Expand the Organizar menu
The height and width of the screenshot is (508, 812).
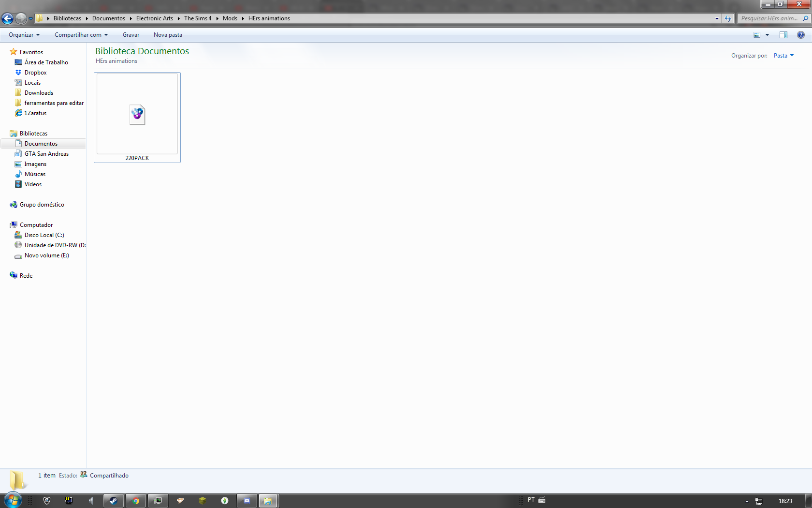[x=24, y=35]
